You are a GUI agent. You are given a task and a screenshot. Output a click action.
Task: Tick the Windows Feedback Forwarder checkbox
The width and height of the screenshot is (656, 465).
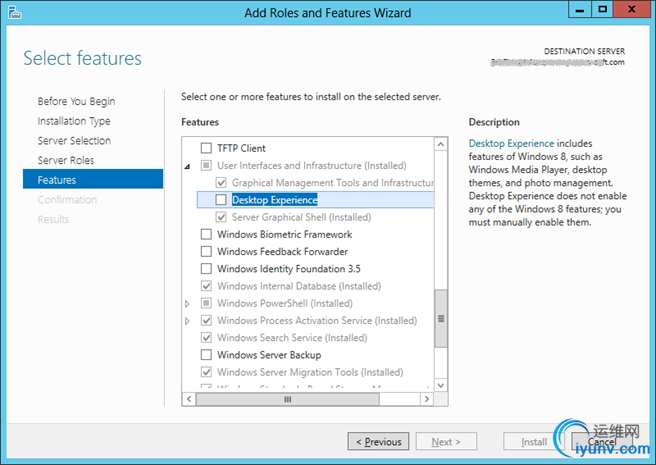tap(206, 251)
